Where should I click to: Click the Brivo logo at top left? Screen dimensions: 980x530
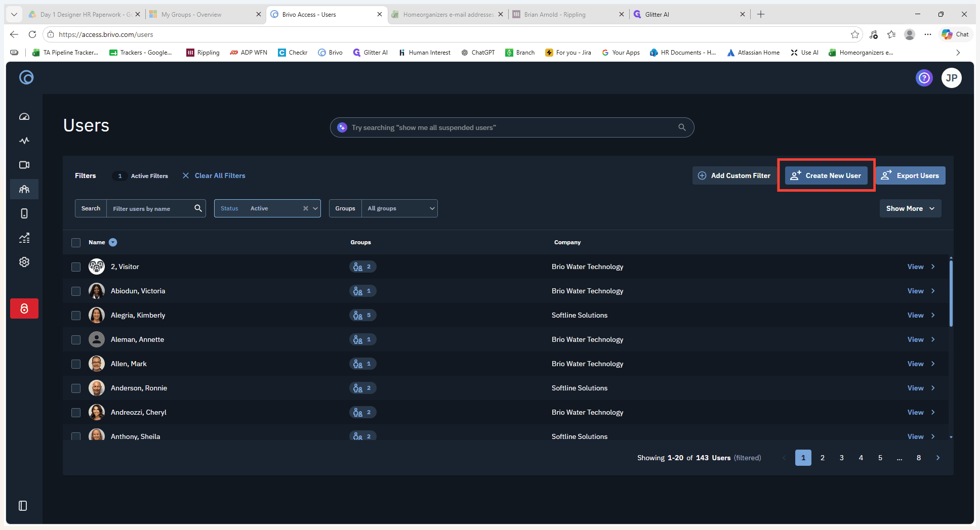(x=26, y=77)
